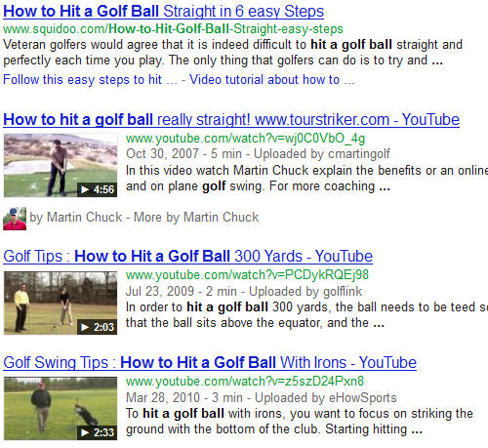Click the play badge showing 2:33
488x448 pixels.
[97, 432]
